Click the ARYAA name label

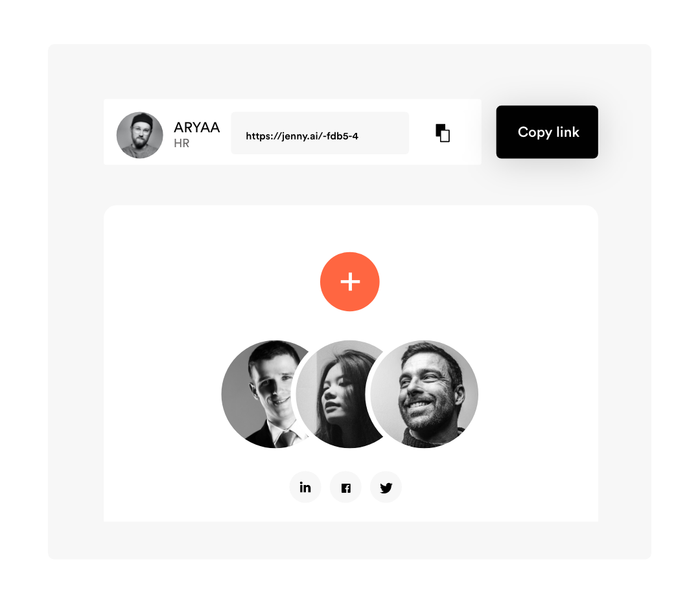tap(197, 127)
